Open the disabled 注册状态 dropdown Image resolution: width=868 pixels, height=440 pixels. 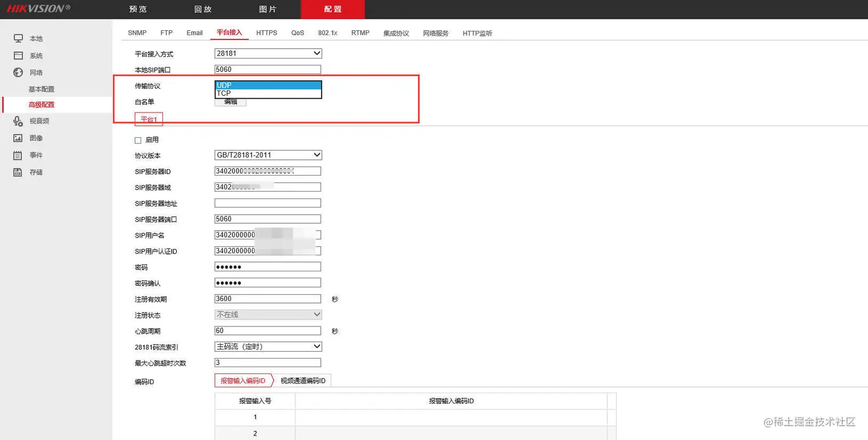pos(268,314)
